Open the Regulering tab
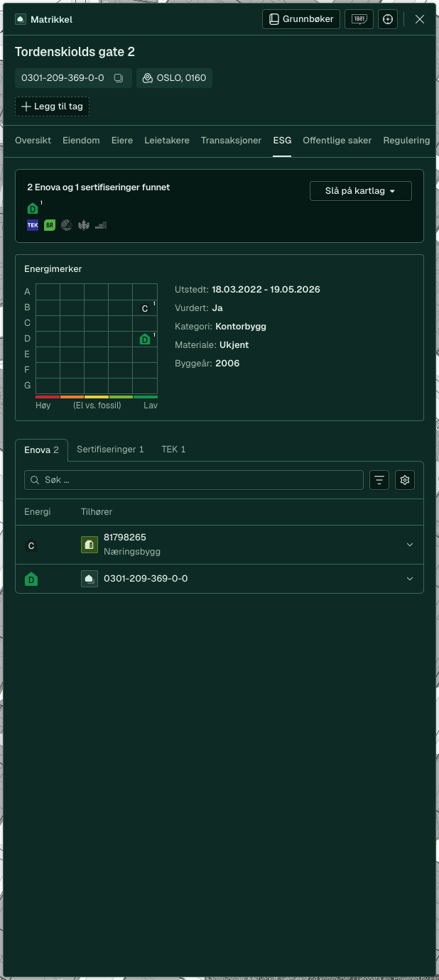 (x=406, y=141)
